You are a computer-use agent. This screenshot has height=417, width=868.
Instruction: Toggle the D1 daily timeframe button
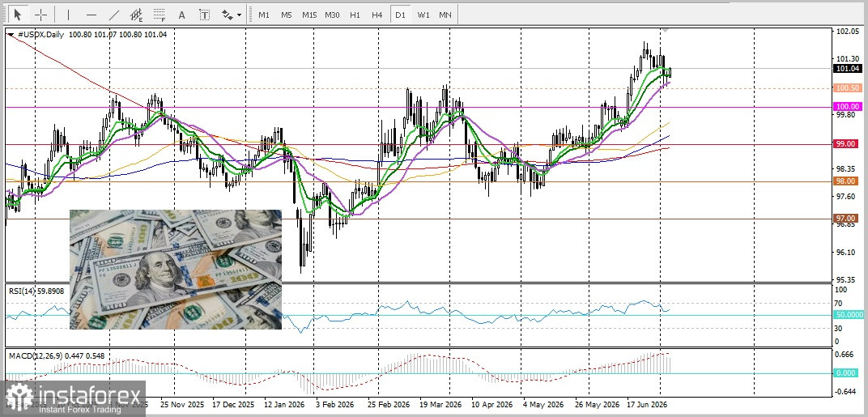click(x=400, y=15)
